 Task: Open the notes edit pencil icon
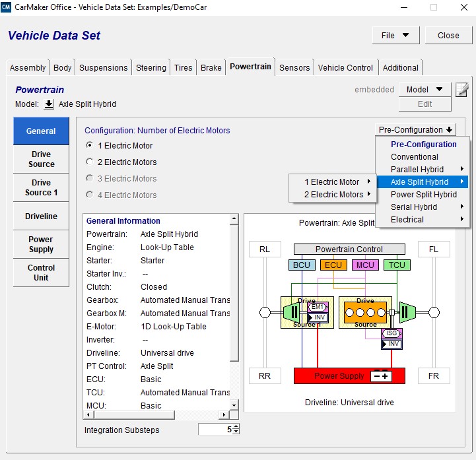tap(461, 90)
